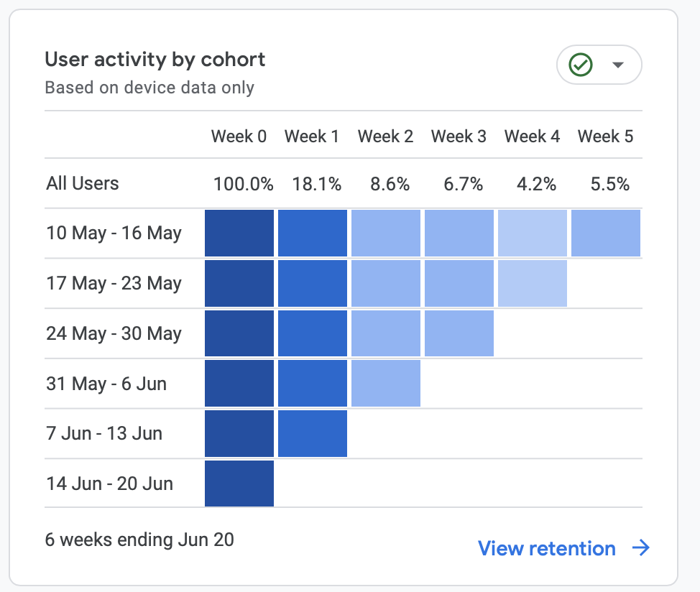Click Week 0 cell for 10 May - 16 May
Viewport: 700px width, 592px height.
239,233
